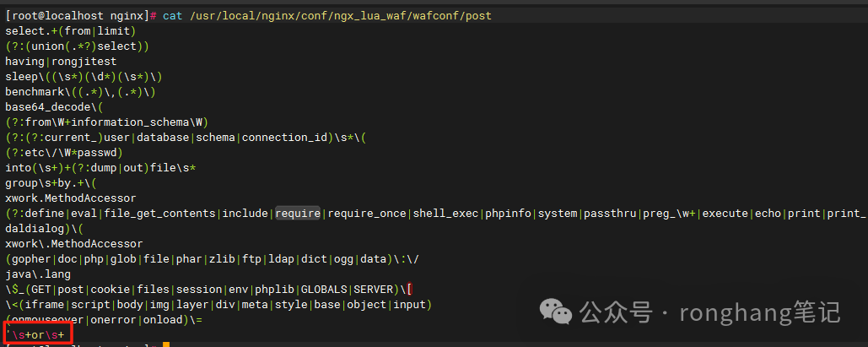Click the benchmark regex rule line
The height and width of the screenshot is (347, 868).
point(81,92)
